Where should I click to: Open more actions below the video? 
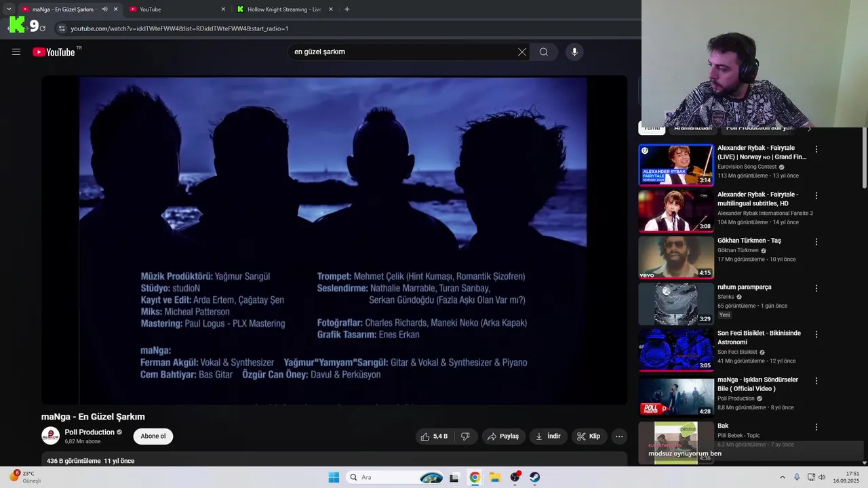[619, 436]
